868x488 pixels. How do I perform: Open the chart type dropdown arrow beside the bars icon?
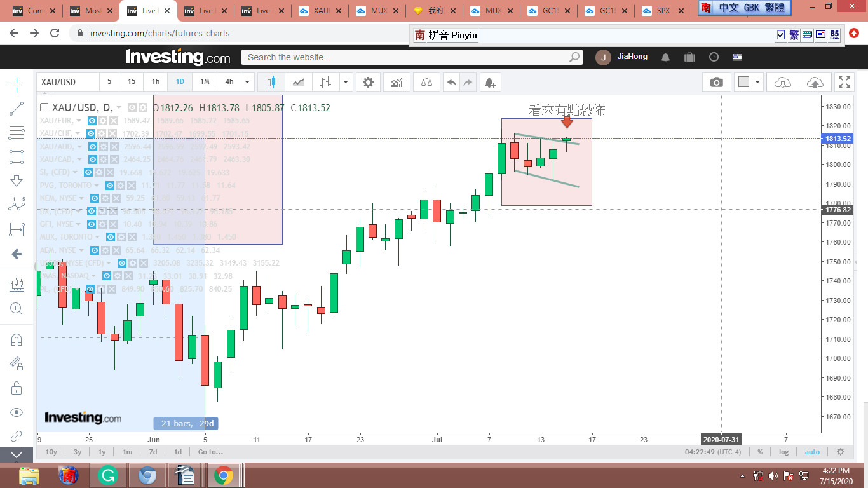pyautogui.click(x=346, y=82)
